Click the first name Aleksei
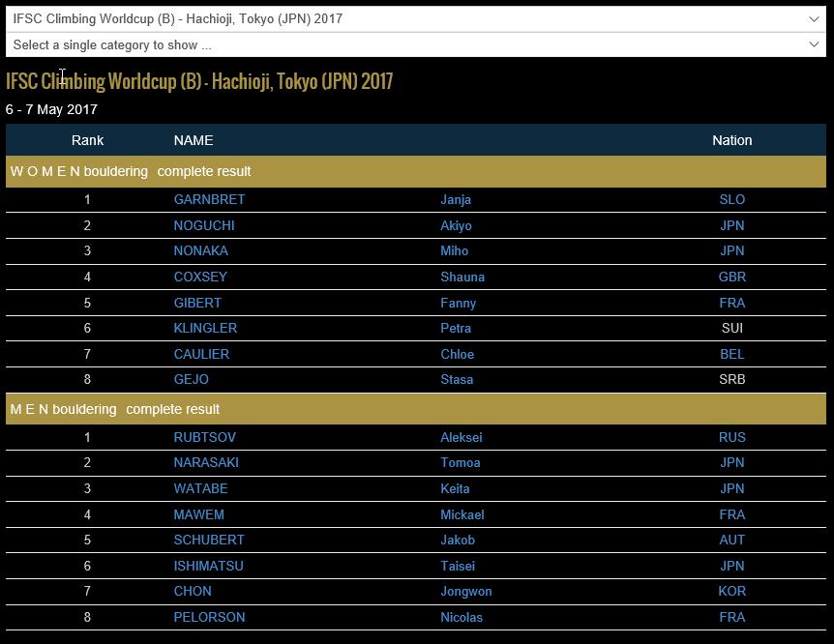 coord(462,437)
